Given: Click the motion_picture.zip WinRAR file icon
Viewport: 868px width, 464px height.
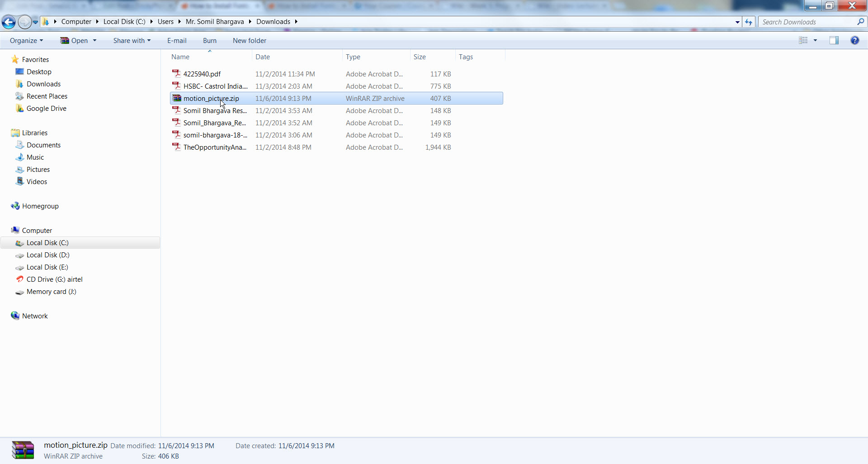Looking at the screenshot, I should tap(176, 98).
